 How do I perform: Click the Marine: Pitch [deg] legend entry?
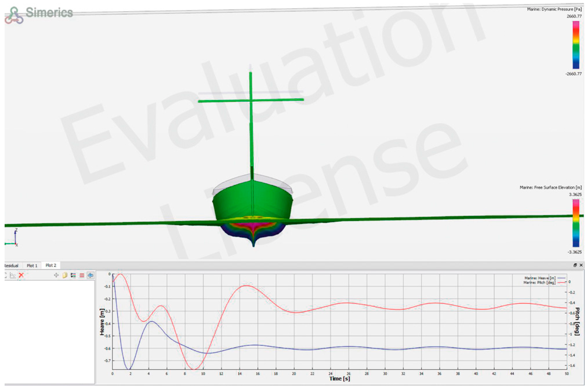coord(545,282)
